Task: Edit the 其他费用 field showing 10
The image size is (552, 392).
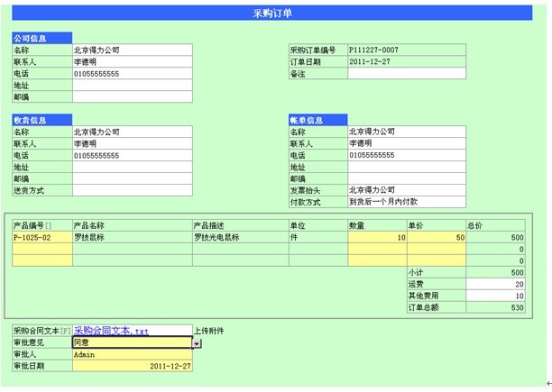Action: pos(497,295)
